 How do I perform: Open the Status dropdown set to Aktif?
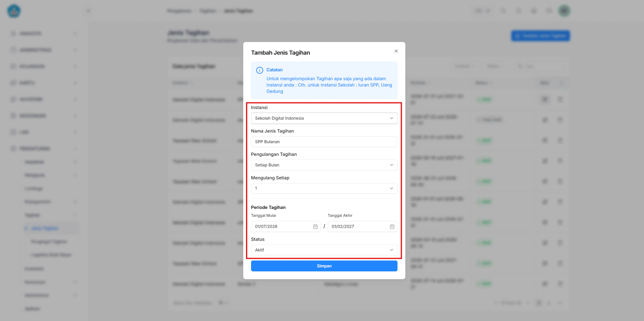coord(324,250)
